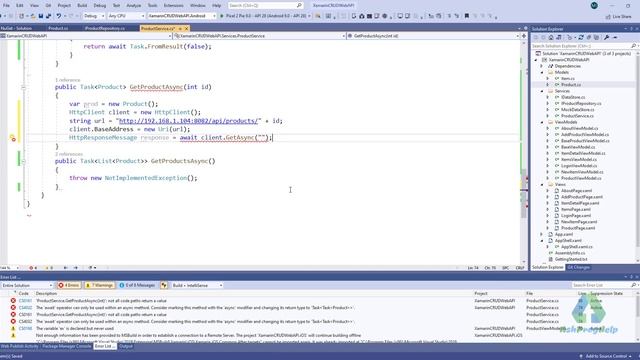
Task: Pin the ProductService.cs tab
Action: click(x=180, y=29)
